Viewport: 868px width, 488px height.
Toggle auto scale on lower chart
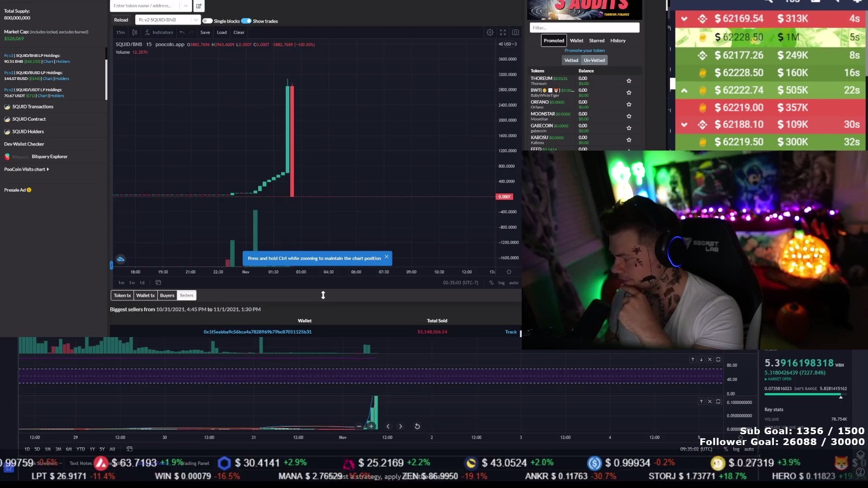(749, 449)
